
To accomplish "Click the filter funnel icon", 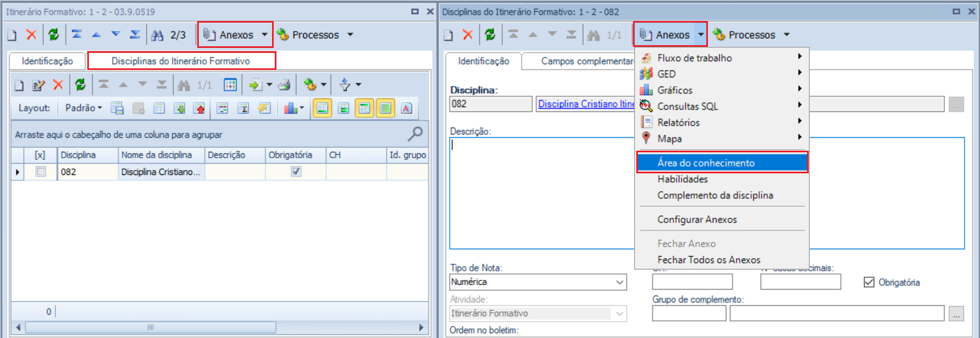I will click(345, 85).
